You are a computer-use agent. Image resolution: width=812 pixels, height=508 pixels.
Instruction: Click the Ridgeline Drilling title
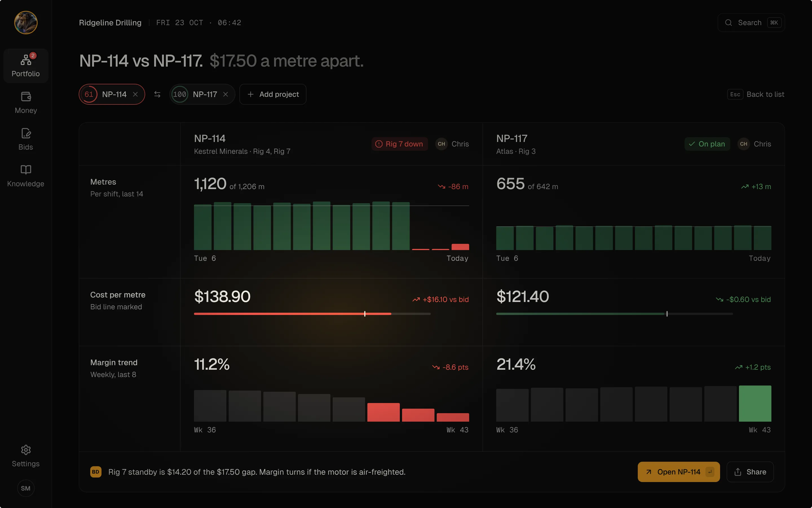click(x=110, y=23)
